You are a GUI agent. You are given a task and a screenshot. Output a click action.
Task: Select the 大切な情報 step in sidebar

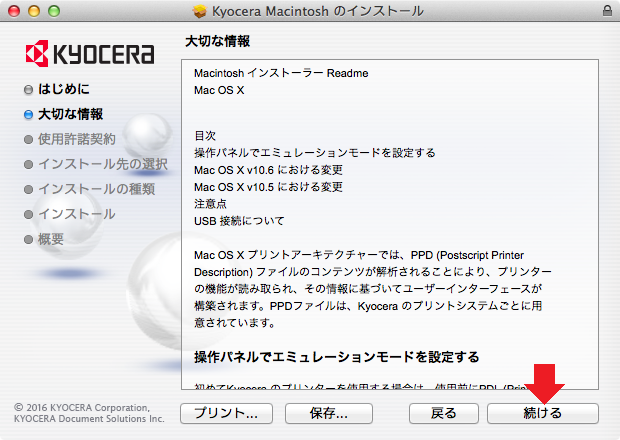(70, 114)
